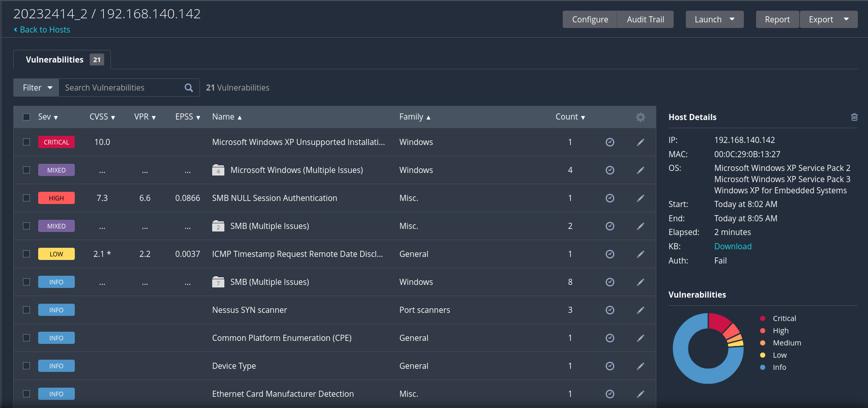Click the pencil icon for Device Type
This screenshot has height=408, width=868.
(x=640, y=366)
